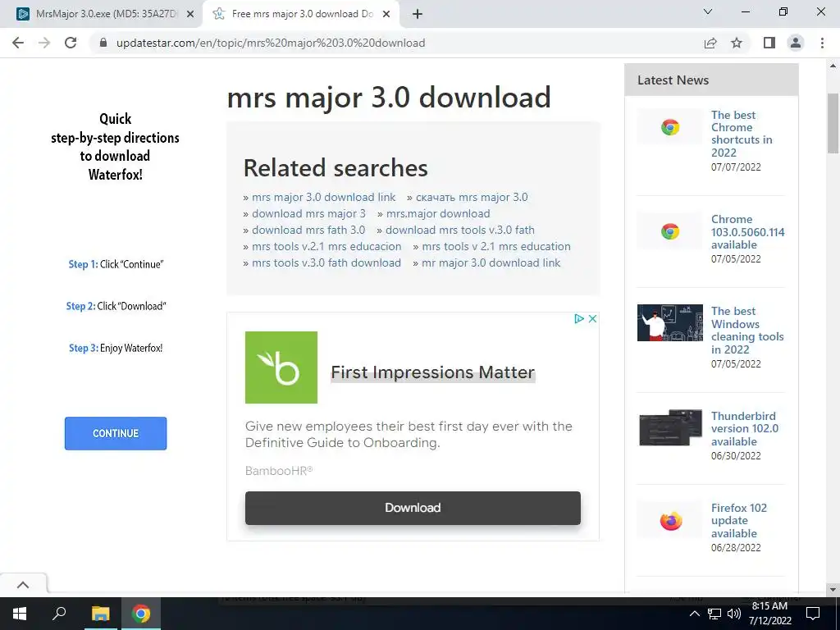
Task: Open the Windows Start menu
Action: pyautogui.click(x=20, y=614)
